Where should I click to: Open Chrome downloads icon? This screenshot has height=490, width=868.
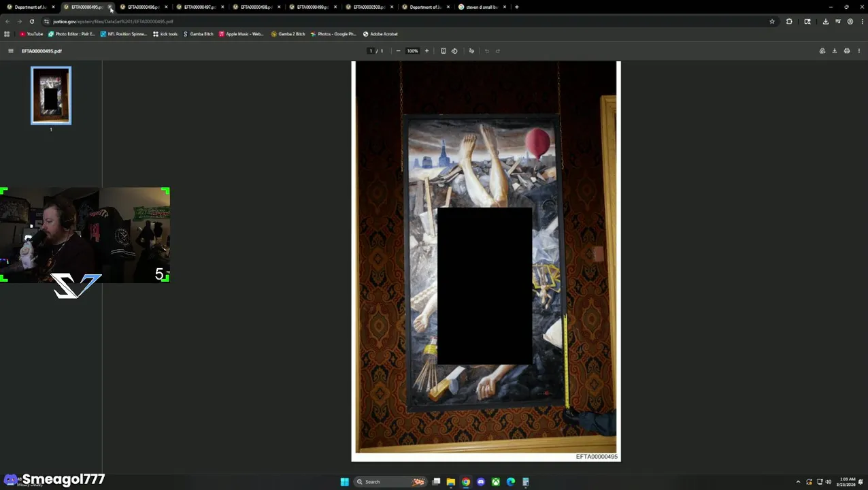[825, 22]
